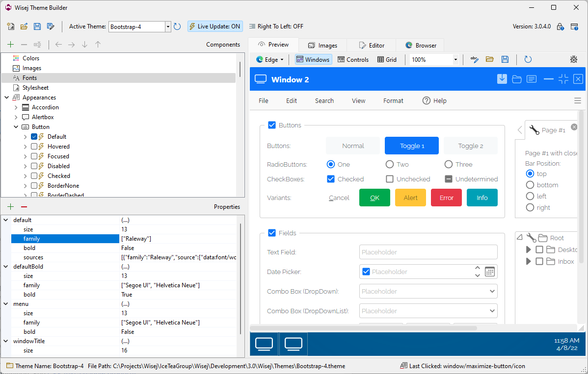Toggle Live Update ON button

[215, 26]
